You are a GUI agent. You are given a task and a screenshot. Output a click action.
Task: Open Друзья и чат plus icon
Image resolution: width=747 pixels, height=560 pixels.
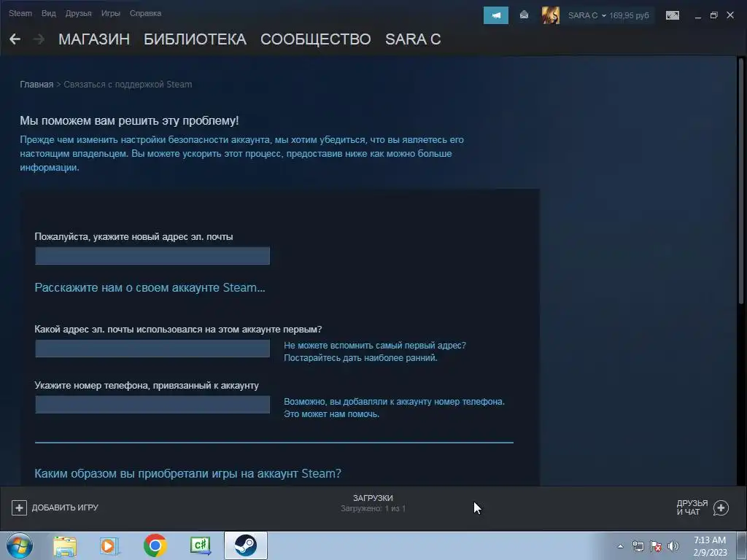coord(721,508)
